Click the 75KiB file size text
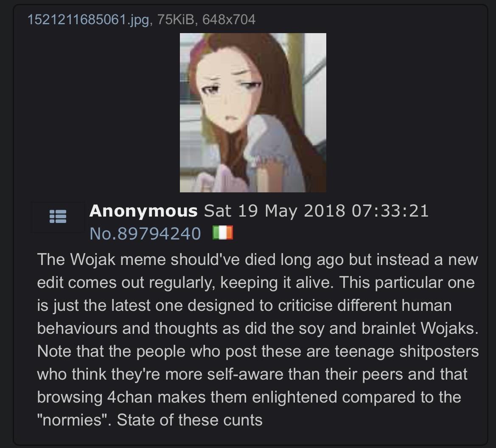Viewport: 496px width, 448px height. tap(176, 20)
